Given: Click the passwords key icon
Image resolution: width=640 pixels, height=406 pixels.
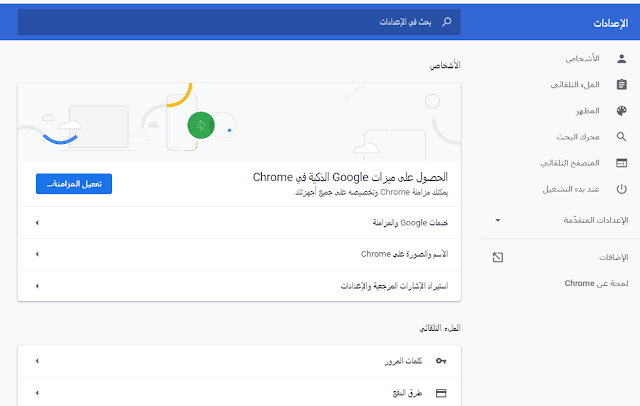Looking at the screenshot, I should coord(441,361).
